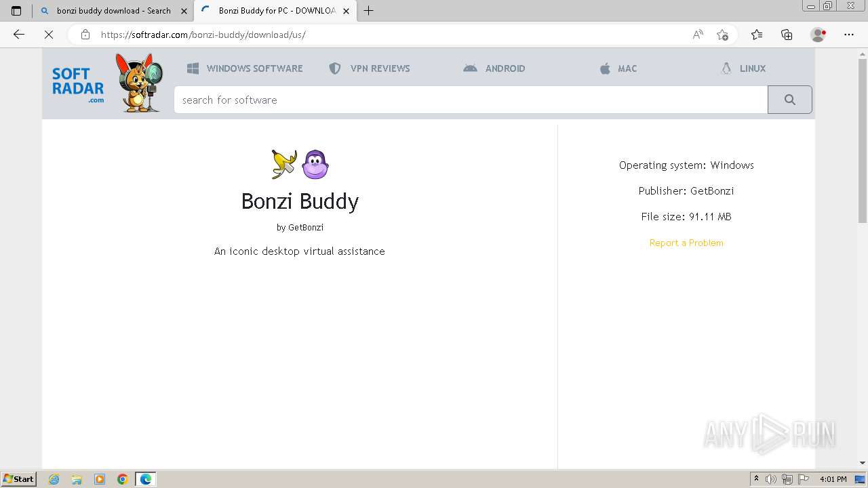Go to Linux software section
Viewport: 868px width, 488px height.
pos(743,68)
